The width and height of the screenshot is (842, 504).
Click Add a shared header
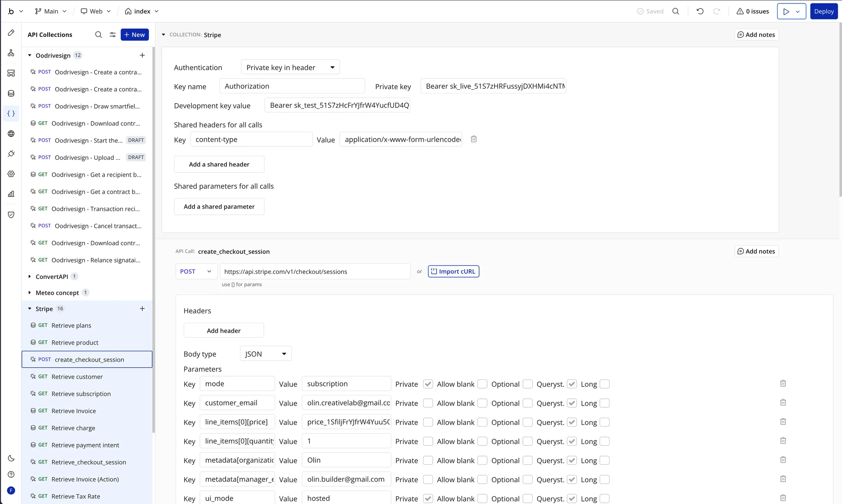tap(219, 164)
